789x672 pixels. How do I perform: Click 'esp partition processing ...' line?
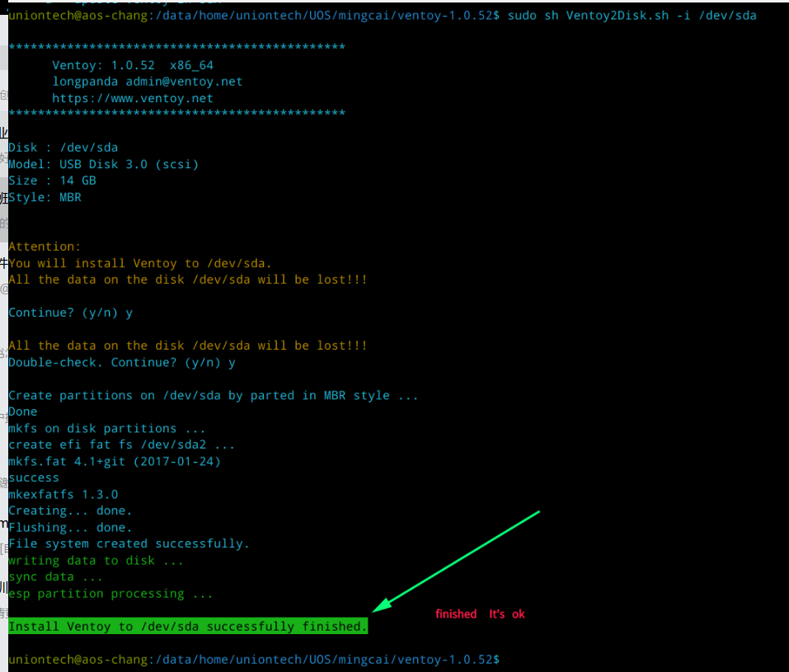110,594
